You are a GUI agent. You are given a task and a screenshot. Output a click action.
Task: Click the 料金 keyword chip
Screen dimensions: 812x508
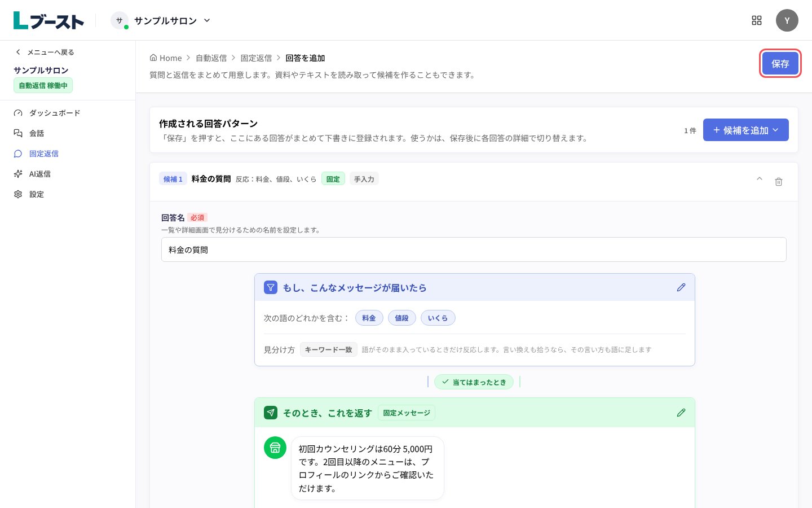[369, 318]
